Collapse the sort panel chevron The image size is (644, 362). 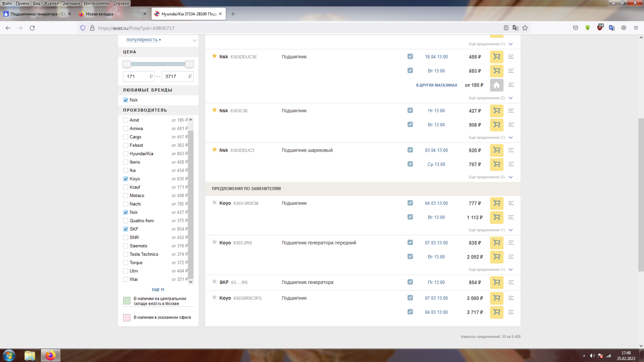click(x=195, y=40)
